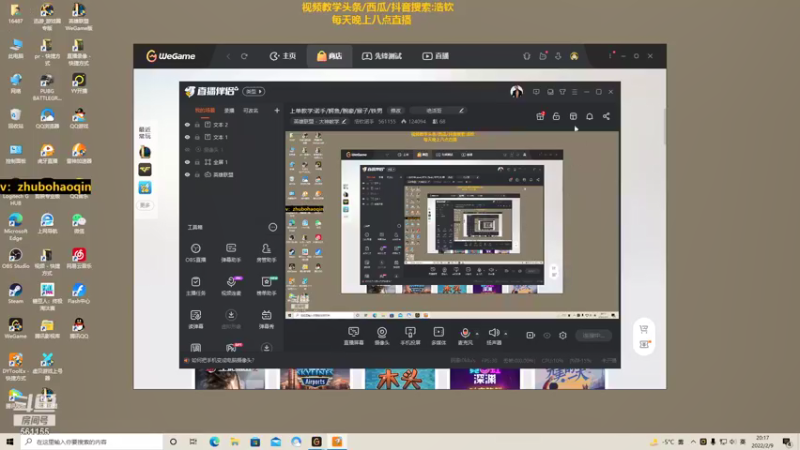Open the version dropdown next to app logo
Image resolution: width=800 pixels, height=450 pixels.
click(x=254, y=92)
